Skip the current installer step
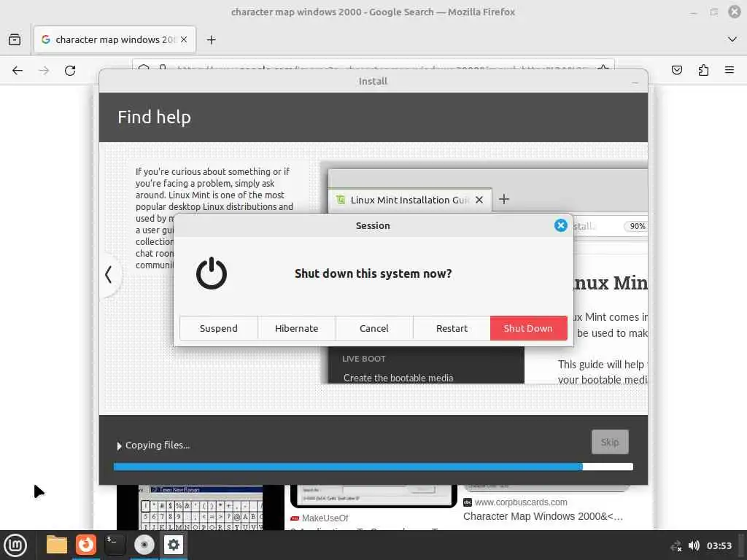This screenshot has width=747, height=560. pos(610,442)
